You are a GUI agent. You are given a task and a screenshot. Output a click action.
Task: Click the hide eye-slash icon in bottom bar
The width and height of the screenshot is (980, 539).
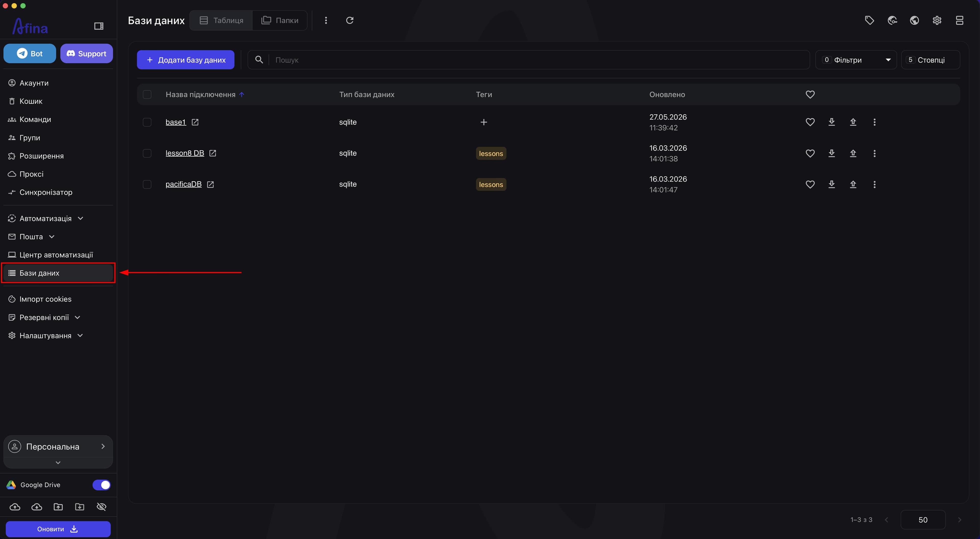[x=101, y=507]
